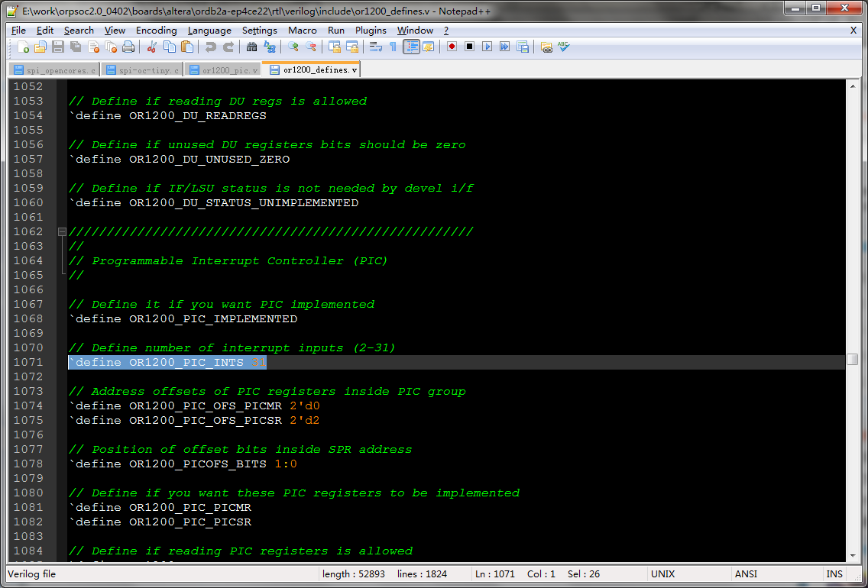Open the Language menu

pyautogui.click(x=209, y=31)
